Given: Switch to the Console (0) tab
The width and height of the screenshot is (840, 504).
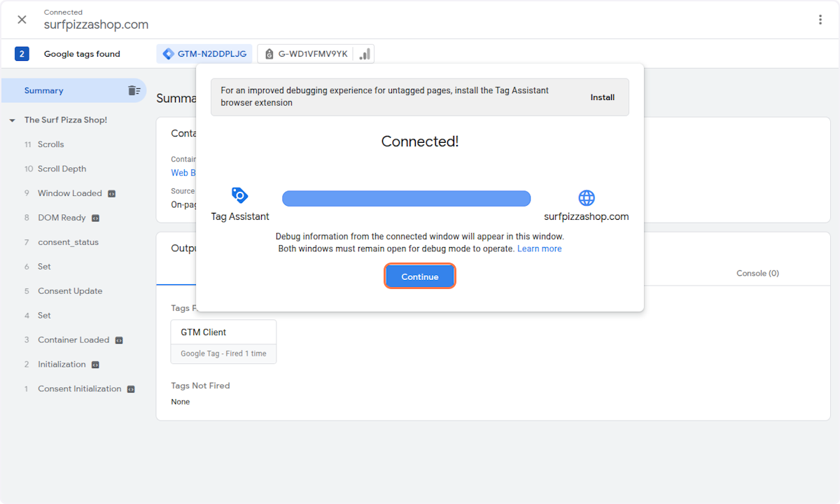Looking at the screenshot, I should [757, 273].
